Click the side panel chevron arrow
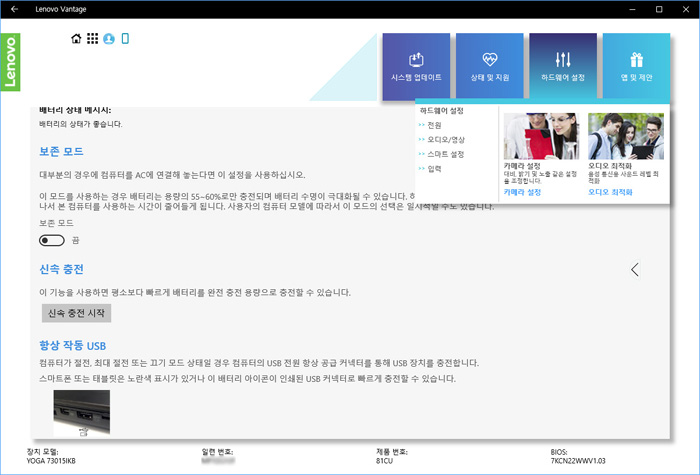The height and width of the screenshot is (475, 700). [635, 270]
